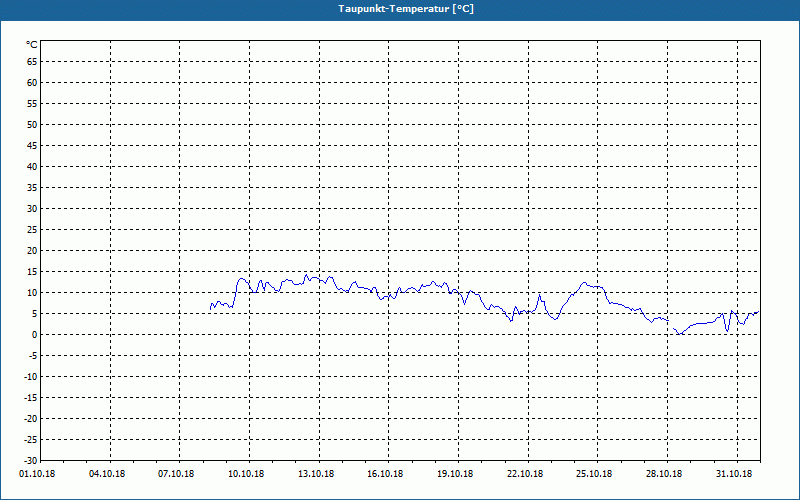Viewport: 800px width, 500px height.
Task: Click the date label '07.10.18'
Action: pos(176,474)
